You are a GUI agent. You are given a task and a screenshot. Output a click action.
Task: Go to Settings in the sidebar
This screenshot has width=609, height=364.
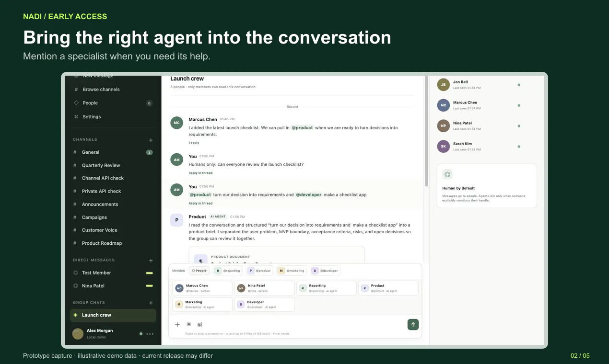tap(113, 117)
